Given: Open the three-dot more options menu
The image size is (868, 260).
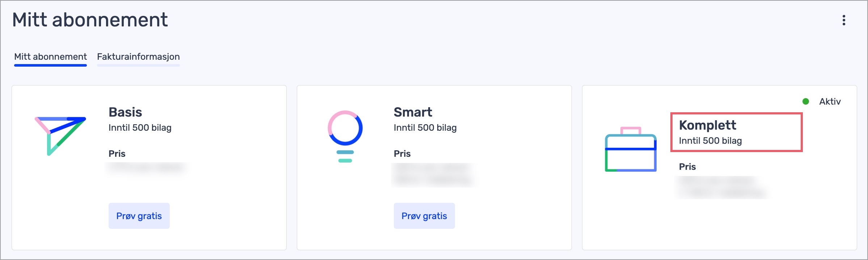Looking at the screenshot, I should tap(844, 20).
